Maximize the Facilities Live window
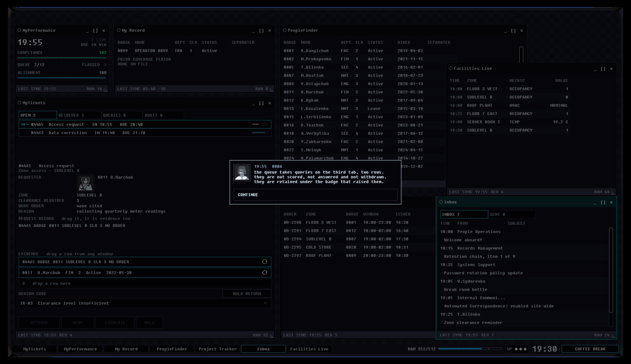The height and width of the screenshot is (364, 631). tap(603, 69)
